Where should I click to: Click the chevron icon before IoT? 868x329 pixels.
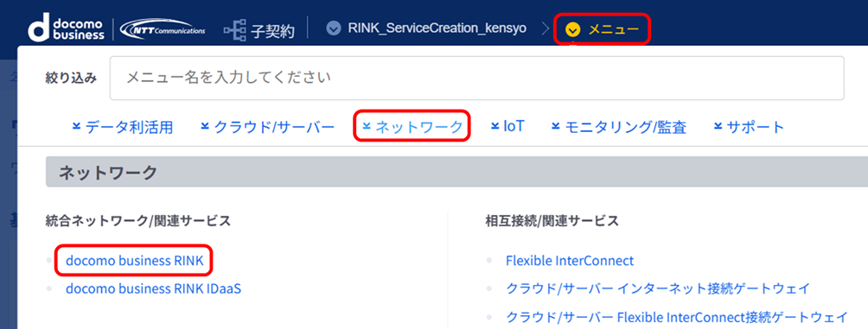coord(495,126)
